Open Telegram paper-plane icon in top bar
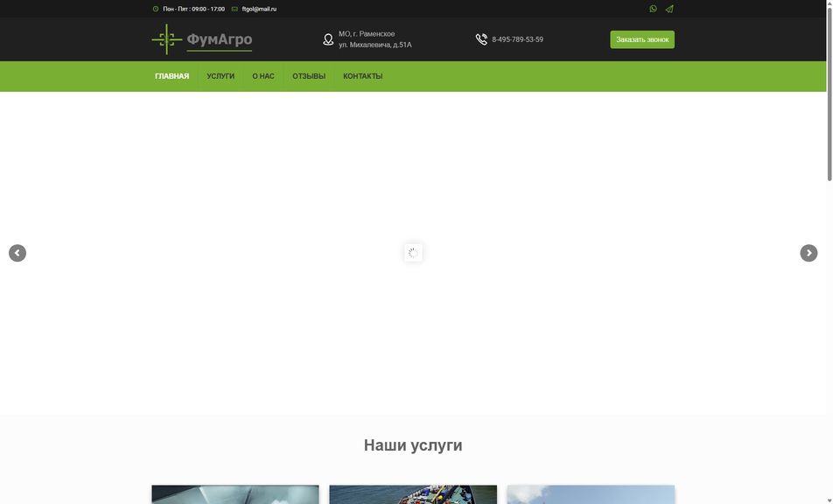Image resolution: width=833 pixels, height=504 pixels. click(669, 9)
